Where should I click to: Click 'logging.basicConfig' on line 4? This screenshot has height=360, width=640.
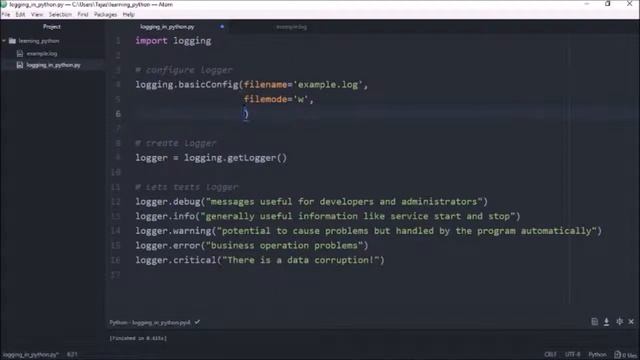pyautogui.click(x=187, y=85)
